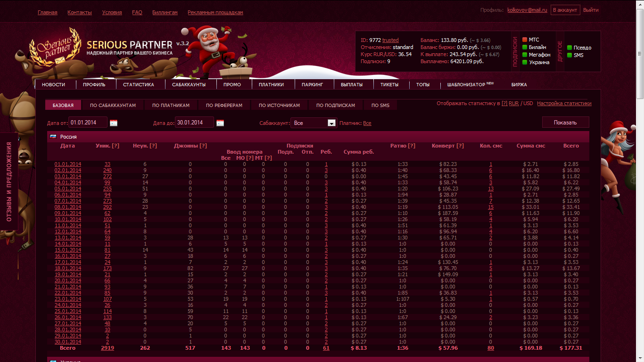Toggle the Украина subscription indicator
644x362 pixels.
(525, 63)
